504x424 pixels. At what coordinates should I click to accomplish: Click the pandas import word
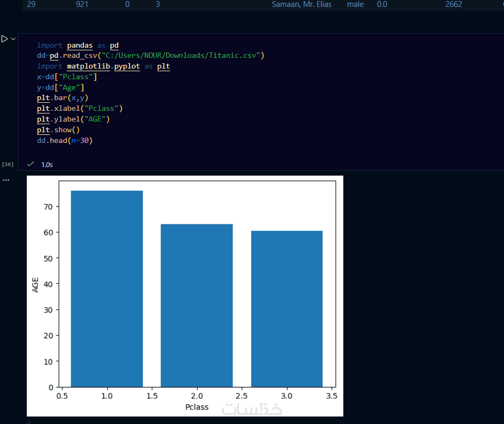click(x=80, y=46)
